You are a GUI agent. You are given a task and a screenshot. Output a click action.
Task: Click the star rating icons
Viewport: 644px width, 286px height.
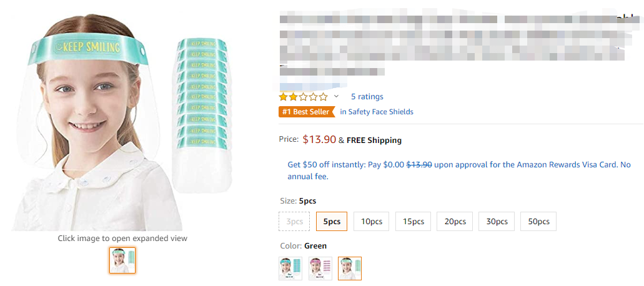click(x=303, y=97)
